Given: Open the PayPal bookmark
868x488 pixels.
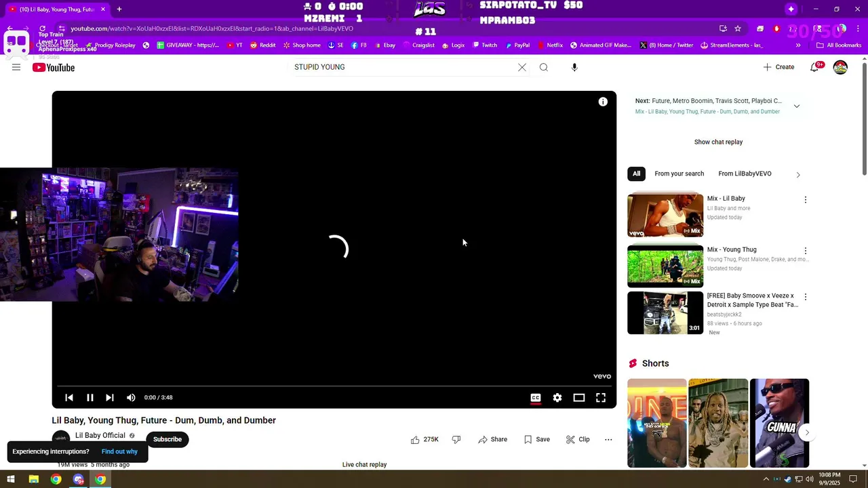Looking at the screenshot, I should tap(517, 45).
